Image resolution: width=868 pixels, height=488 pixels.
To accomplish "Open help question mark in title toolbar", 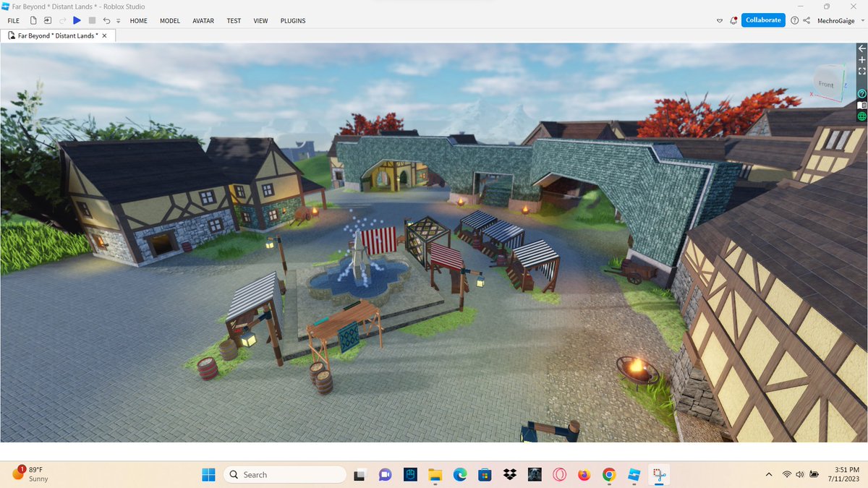I will pyautogui.click(x=795, y=21).
